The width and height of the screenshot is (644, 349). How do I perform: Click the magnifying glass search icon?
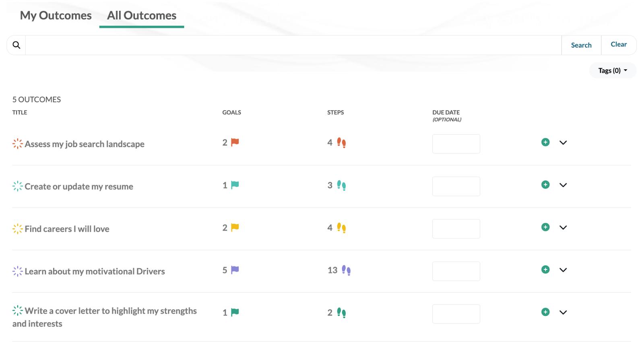pos(17,45)
